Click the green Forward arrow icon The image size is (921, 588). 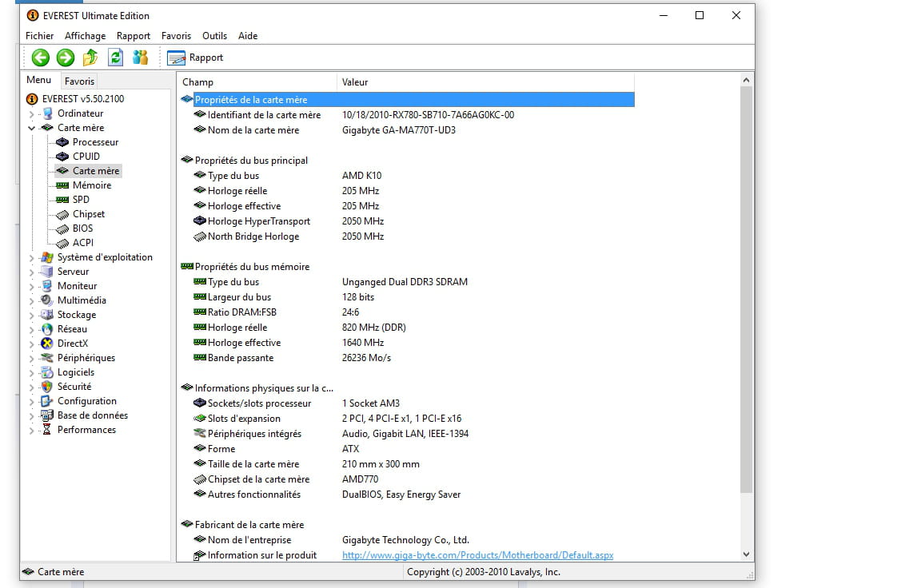pos(66,58)
